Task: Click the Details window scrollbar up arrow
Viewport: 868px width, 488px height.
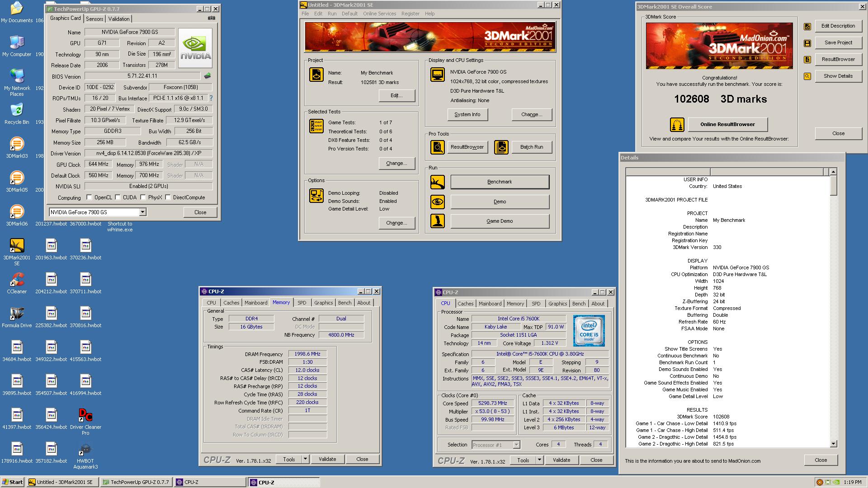Action: click(834, 172)
